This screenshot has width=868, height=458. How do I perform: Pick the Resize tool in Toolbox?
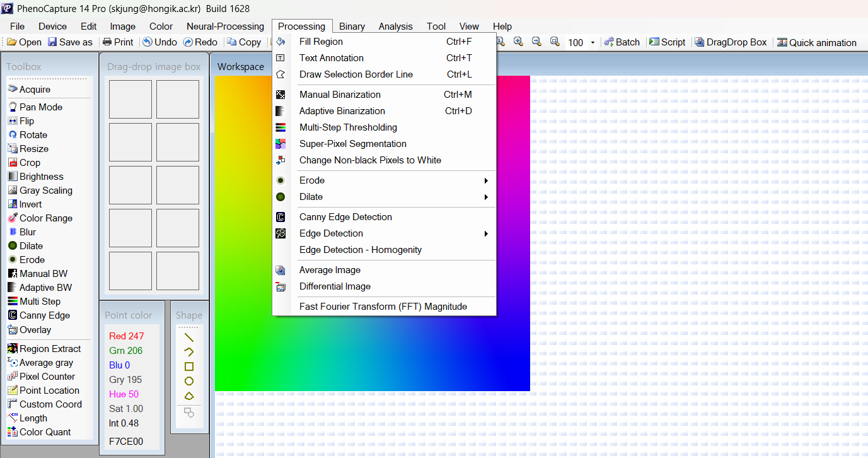pos(28,149)
